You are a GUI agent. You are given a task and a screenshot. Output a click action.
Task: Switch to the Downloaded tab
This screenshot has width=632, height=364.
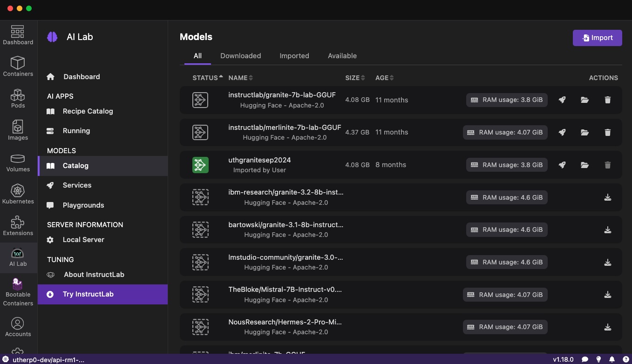click(240, 56)
